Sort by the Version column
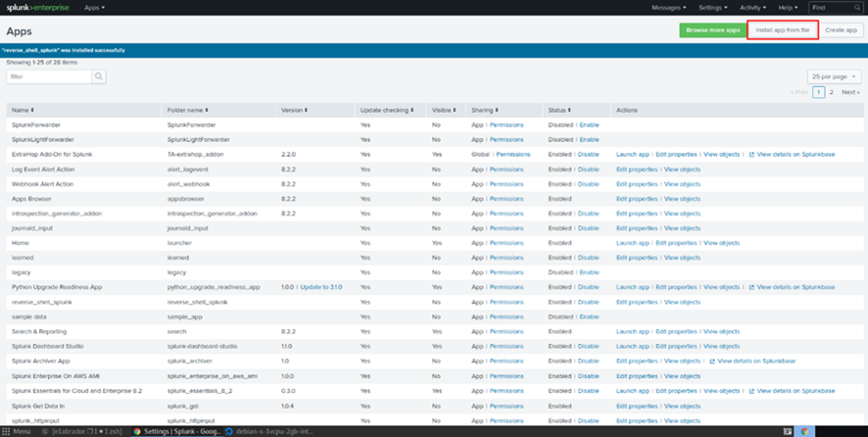868x437 pixels. [294, 110]
